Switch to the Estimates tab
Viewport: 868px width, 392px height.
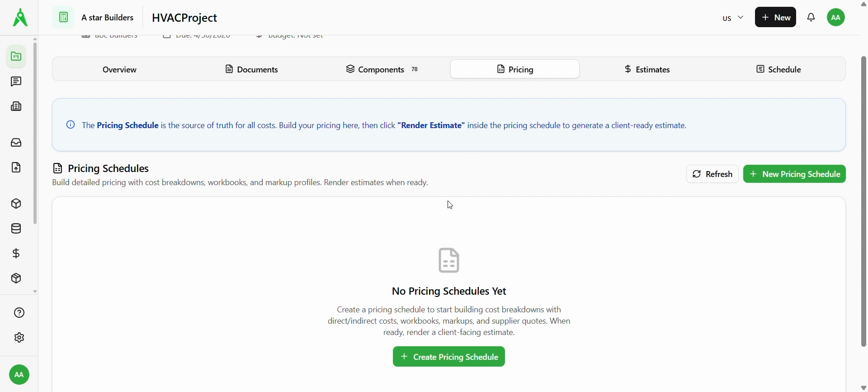click(x=647, y=70)
